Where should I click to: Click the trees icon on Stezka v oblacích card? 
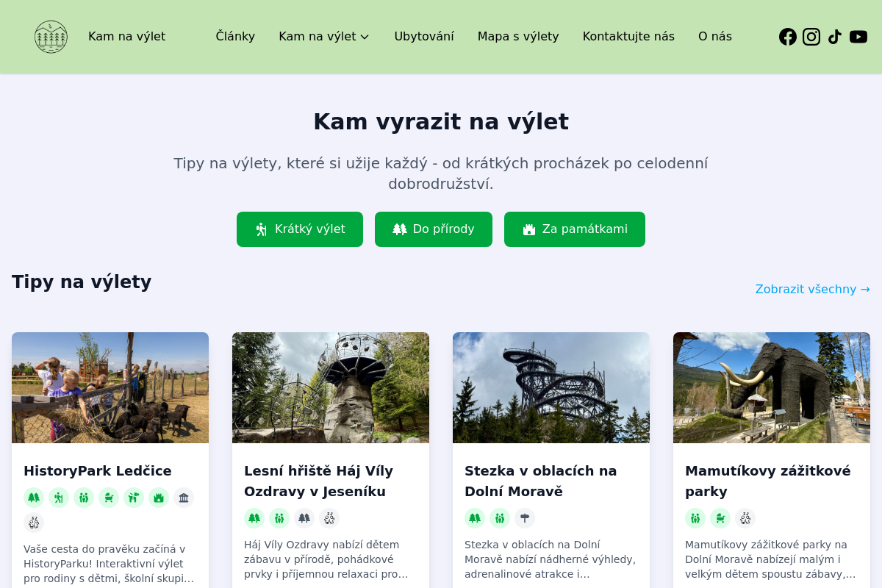click(475, 518)
